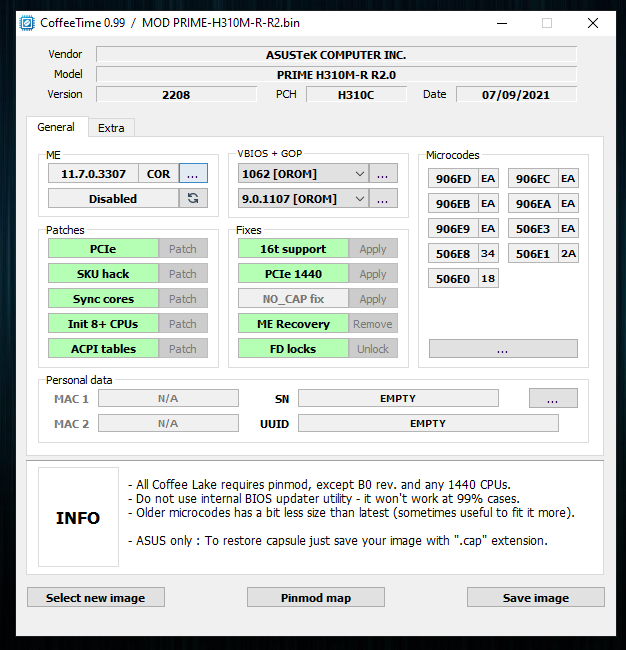This screenshot has height=650, width=626.
Task: Click ME version 11.7.0.3307 field
Action: click(93, 174)
